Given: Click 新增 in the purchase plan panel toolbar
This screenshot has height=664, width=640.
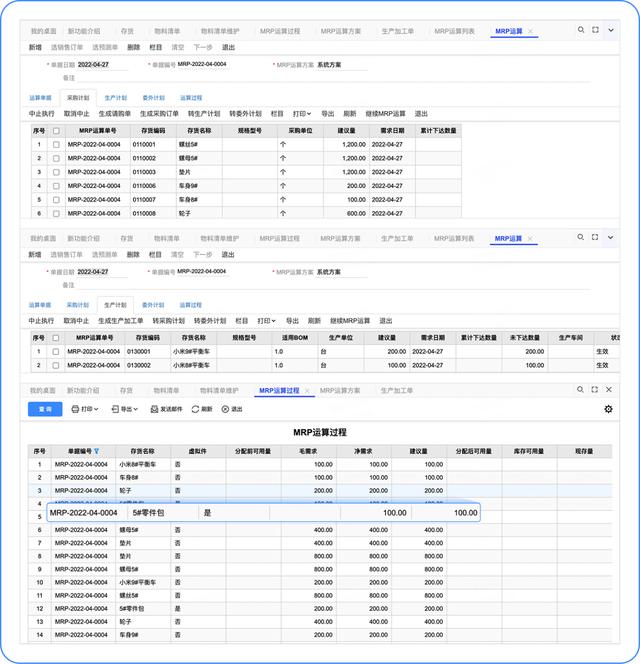Looking at the screenshot, I should pos(35,47).
